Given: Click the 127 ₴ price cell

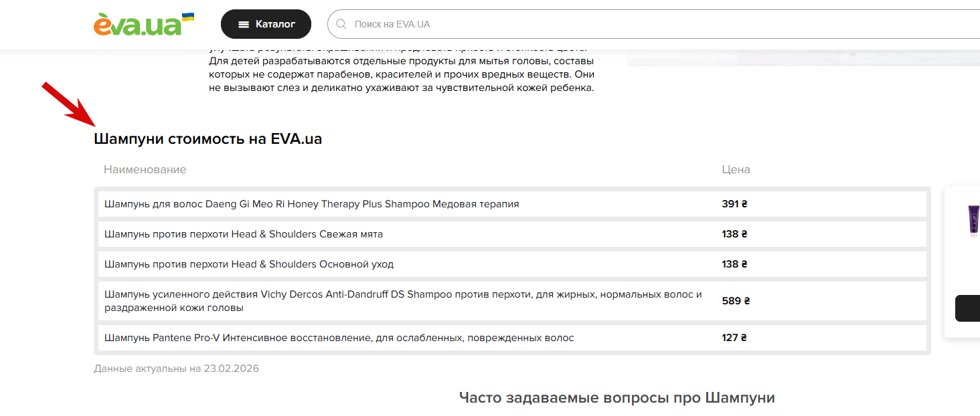Looking at the screenshot, I should point(734,338).
